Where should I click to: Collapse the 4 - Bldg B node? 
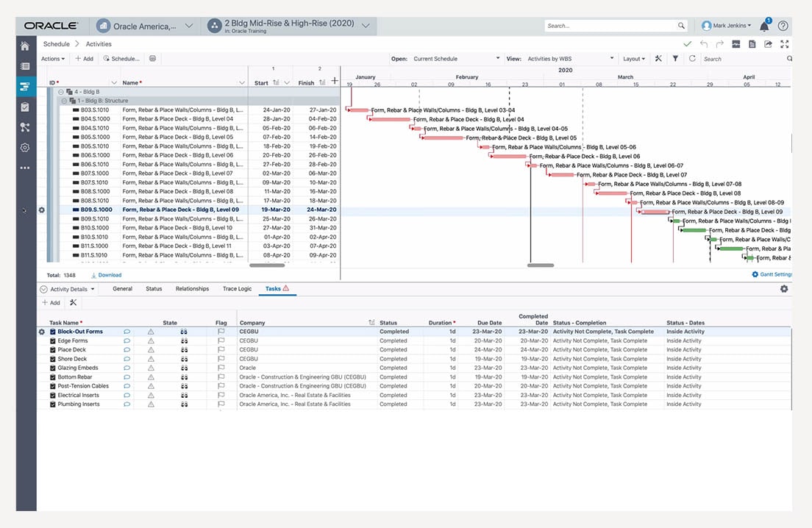60,92
